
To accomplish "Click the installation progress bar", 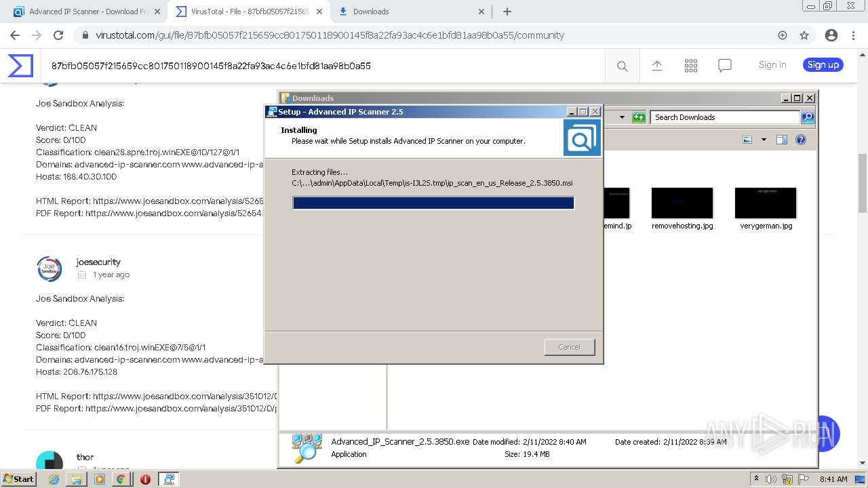I will pyautogui.click(x=433, y=203).
